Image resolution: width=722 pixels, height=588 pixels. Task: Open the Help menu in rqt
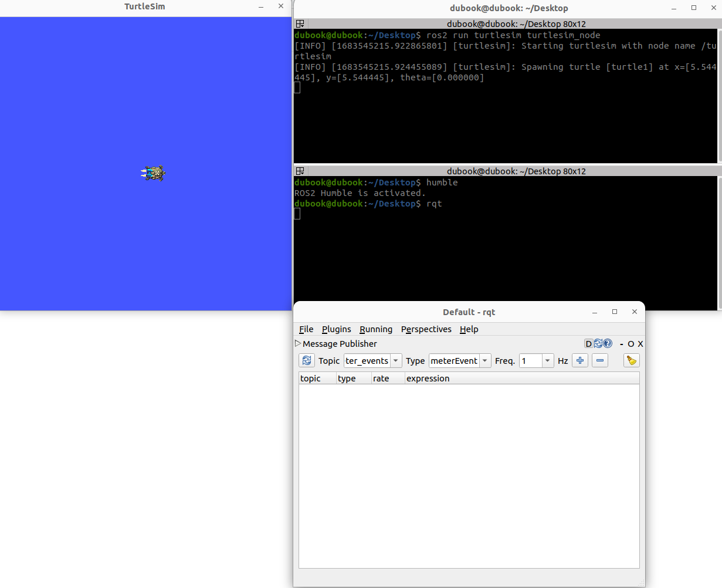point(469,329)
